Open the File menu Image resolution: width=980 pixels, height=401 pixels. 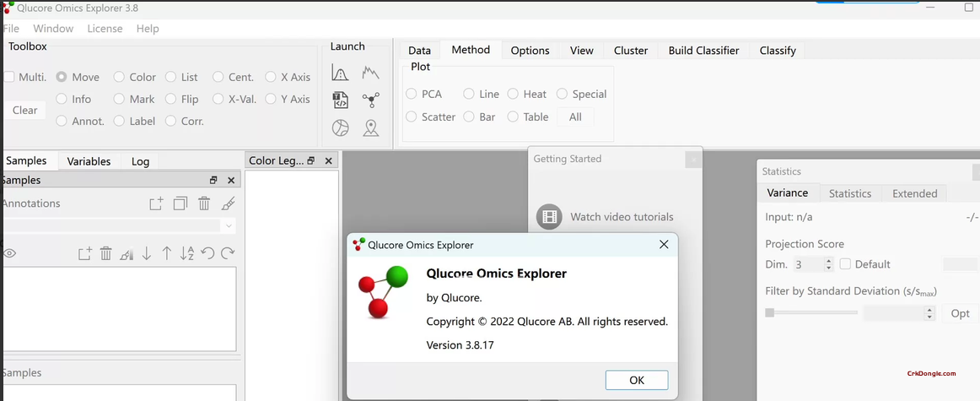(11, 28)
